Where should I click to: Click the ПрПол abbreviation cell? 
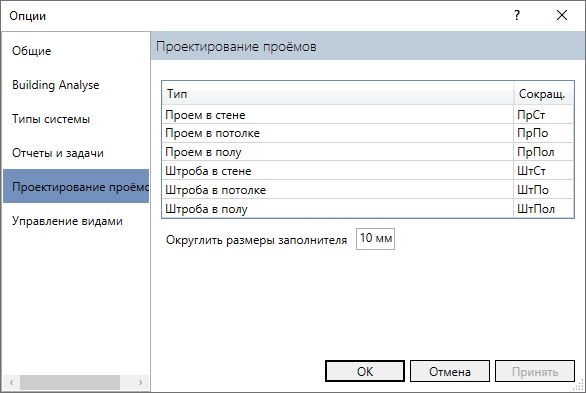pyautogui.click(x=543, y=152)
